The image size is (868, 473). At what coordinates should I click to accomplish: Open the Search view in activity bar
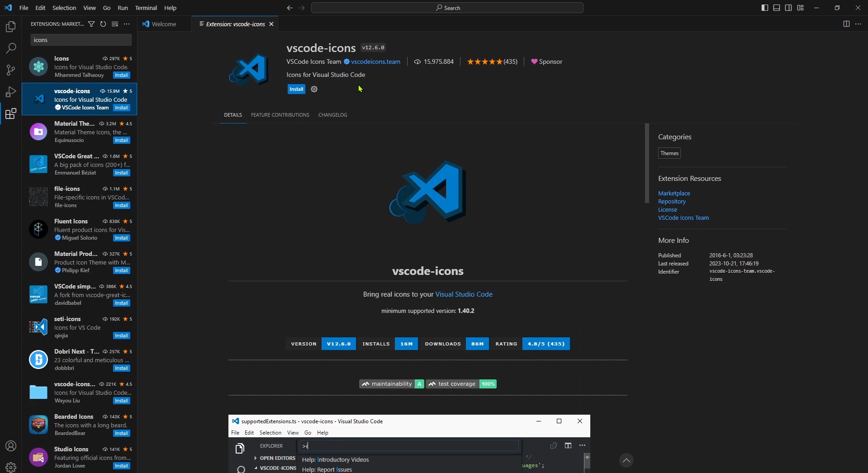[10, 48]
